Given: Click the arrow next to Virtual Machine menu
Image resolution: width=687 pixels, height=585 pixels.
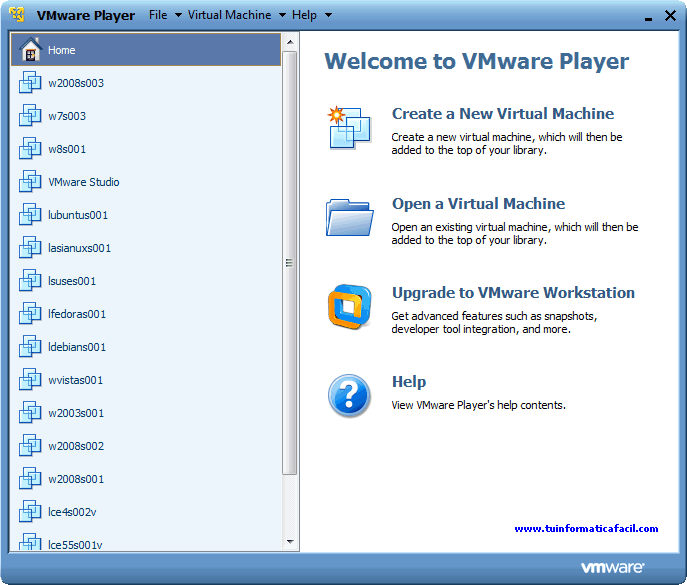Looking at the screenshot, I should pos(282,15).
